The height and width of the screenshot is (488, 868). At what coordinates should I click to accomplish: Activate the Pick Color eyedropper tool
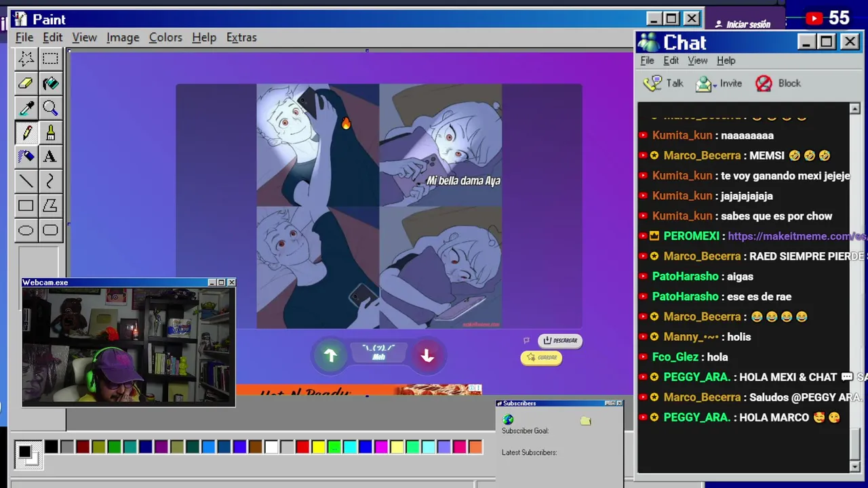pos(26,108)
